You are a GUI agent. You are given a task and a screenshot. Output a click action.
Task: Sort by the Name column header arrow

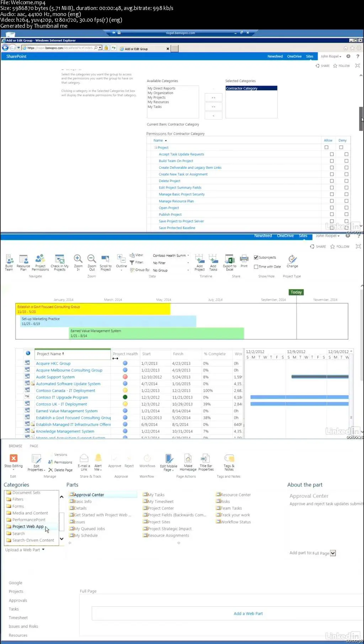coord(166,140)
